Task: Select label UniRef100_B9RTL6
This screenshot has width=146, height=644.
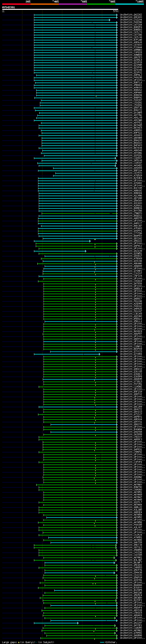Action: (x=131, y=82)
